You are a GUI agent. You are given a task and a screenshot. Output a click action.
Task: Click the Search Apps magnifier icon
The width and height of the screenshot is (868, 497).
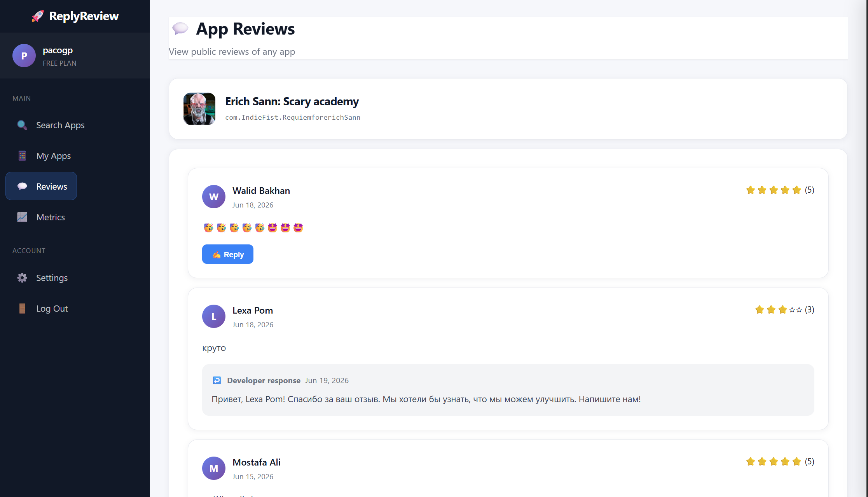[22, 125]
